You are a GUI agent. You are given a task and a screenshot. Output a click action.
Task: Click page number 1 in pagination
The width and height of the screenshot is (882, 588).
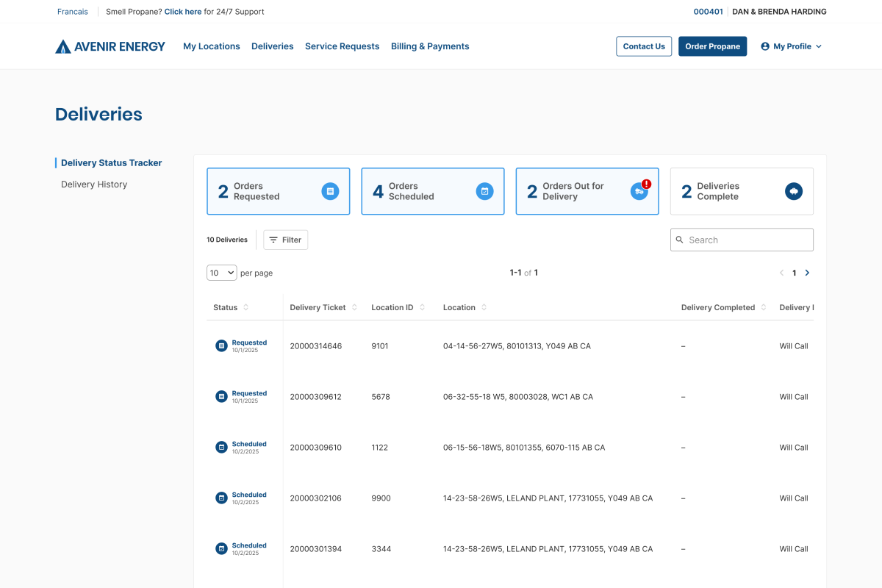point(794,273)
